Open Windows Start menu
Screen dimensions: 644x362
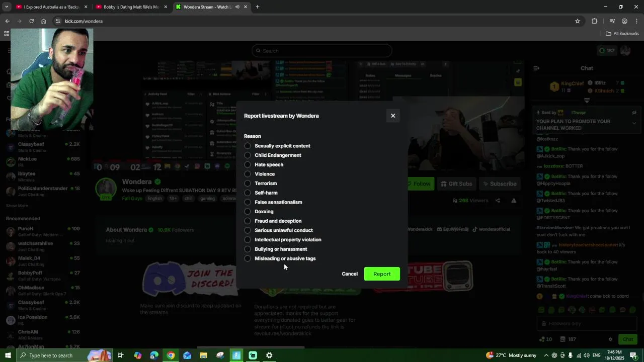click(8, 355)
